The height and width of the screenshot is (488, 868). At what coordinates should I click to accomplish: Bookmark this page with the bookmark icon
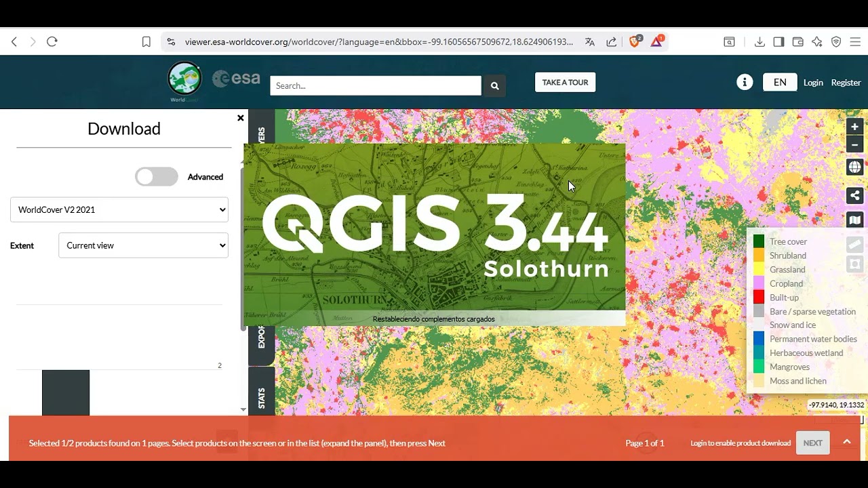click(x=146, y=42)
